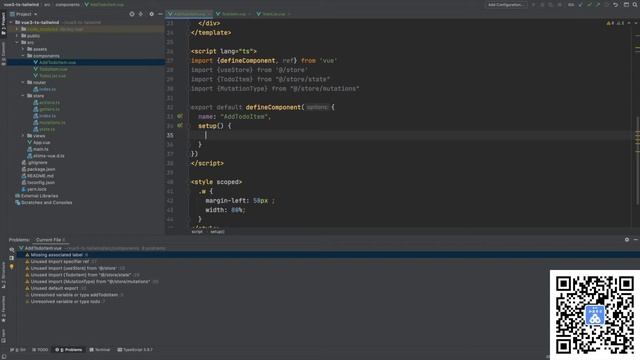The width and height of the screenshot is (640, 360).
Task: Select the Current File tab in Problems
Action: pyautogui.click(x=50, y=240)
